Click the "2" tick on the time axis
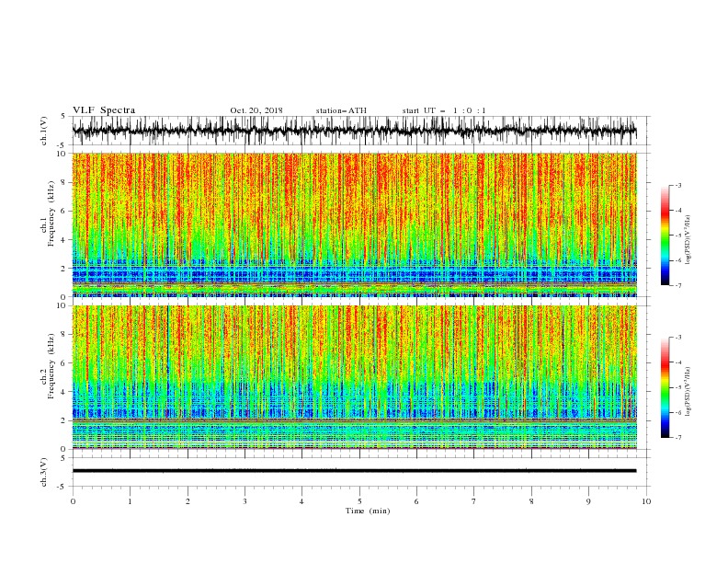The height and width of the screenshot is (563, 728). 188,501
